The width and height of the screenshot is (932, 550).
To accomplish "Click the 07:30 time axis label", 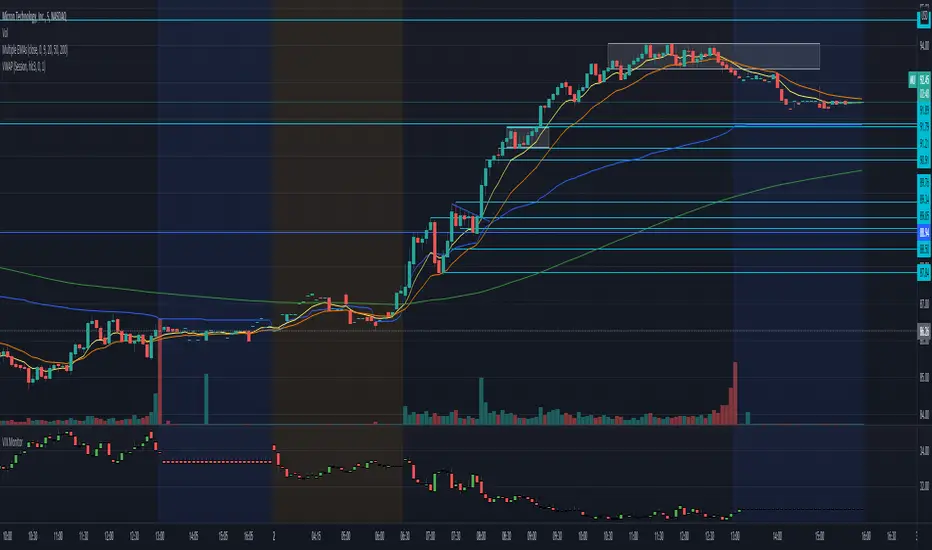I will (x=455, y=536).
